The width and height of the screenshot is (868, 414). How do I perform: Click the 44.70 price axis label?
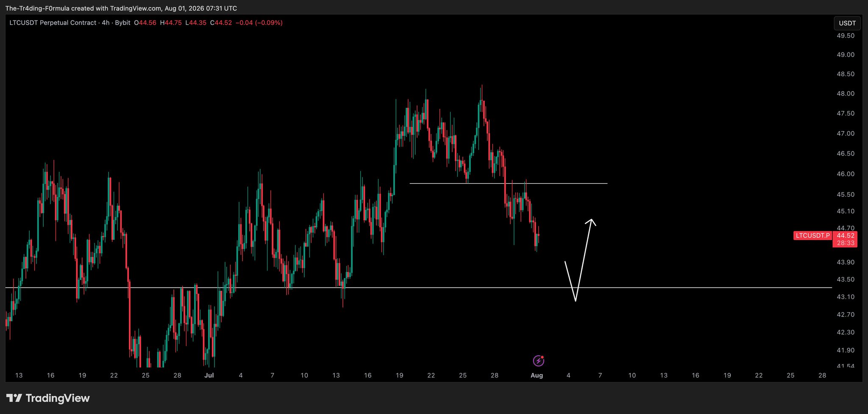[x=846, y=228]
